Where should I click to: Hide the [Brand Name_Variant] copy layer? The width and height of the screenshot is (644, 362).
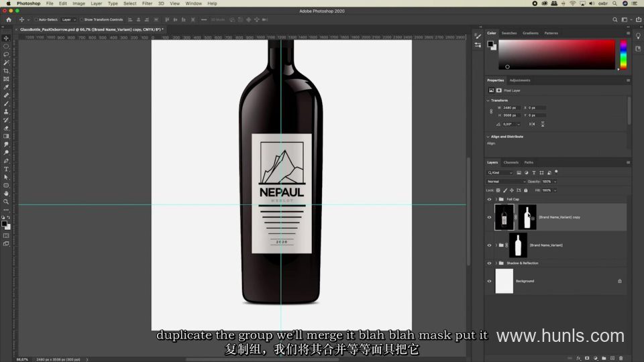489,217
